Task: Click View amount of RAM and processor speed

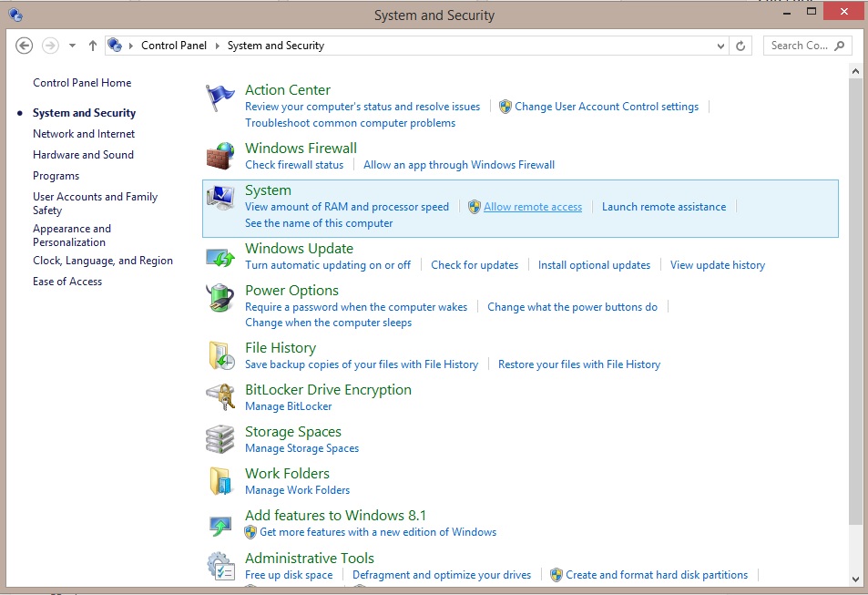Action: pyautogui.click(x=347, y=207)
